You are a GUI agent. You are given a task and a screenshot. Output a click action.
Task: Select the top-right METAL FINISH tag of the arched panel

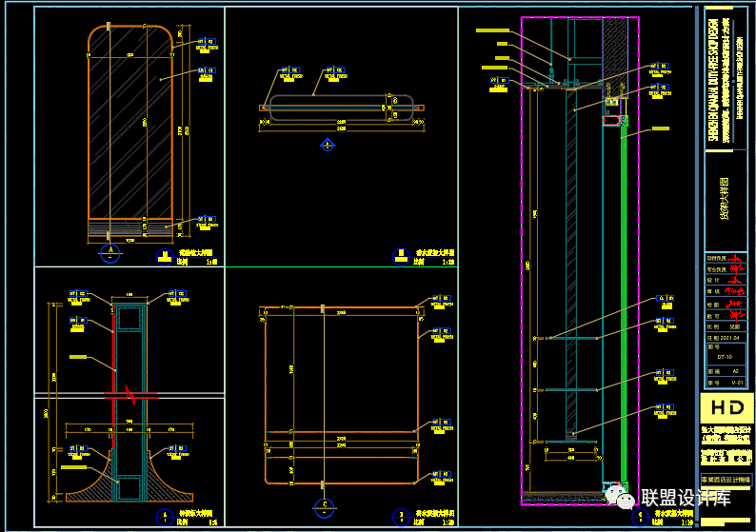coord(207,44)
